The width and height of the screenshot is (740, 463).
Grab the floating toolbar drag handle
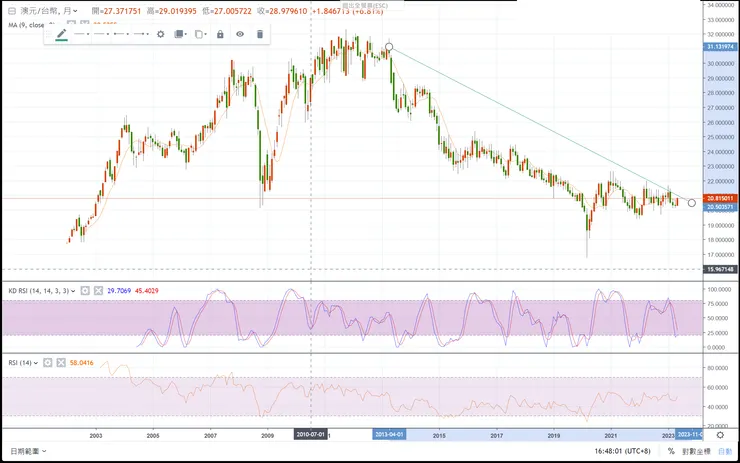pyautogui.click(x=48, y=34)
